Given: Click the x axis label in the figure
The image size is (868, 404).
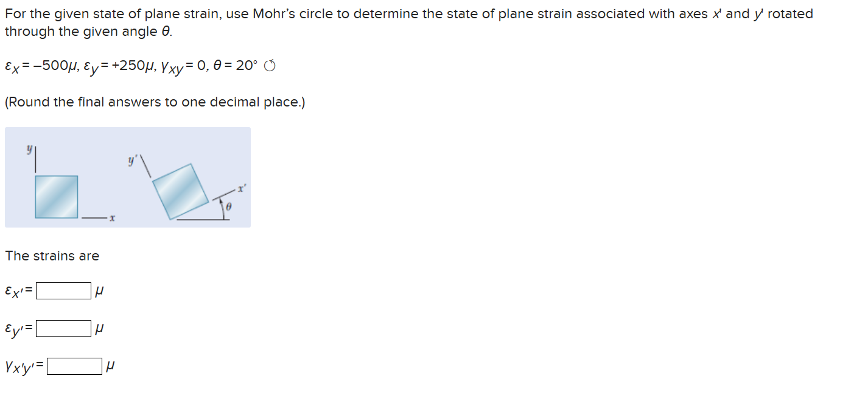Looking at the screenshot, I should coord(111,217).
